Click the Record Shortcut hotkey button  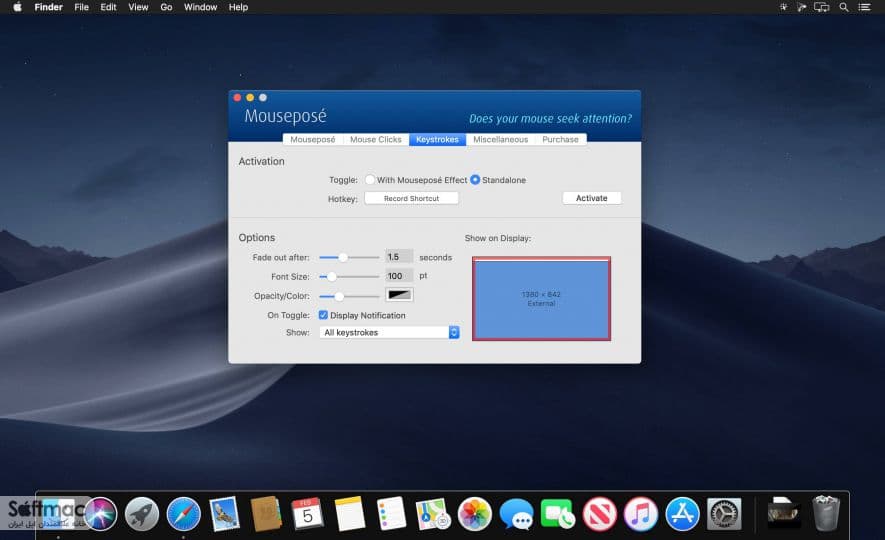coord(411,199)
